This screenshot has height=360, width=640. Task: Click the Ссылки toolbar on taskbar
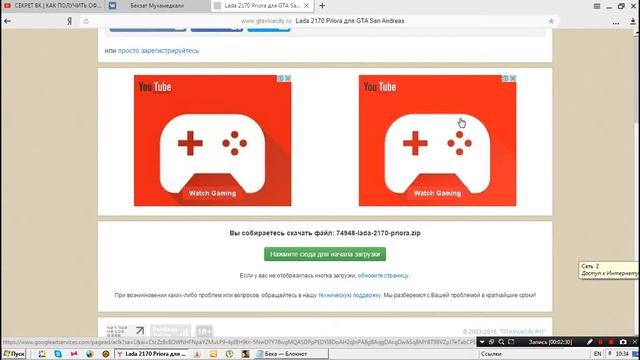(x=491, y=354)
